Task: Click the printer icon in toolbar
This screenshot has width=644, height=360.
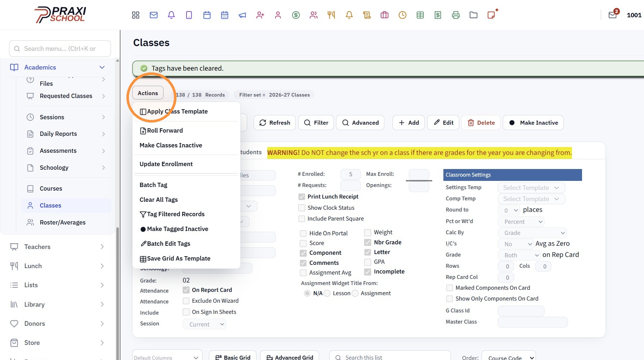Action: 456,15
